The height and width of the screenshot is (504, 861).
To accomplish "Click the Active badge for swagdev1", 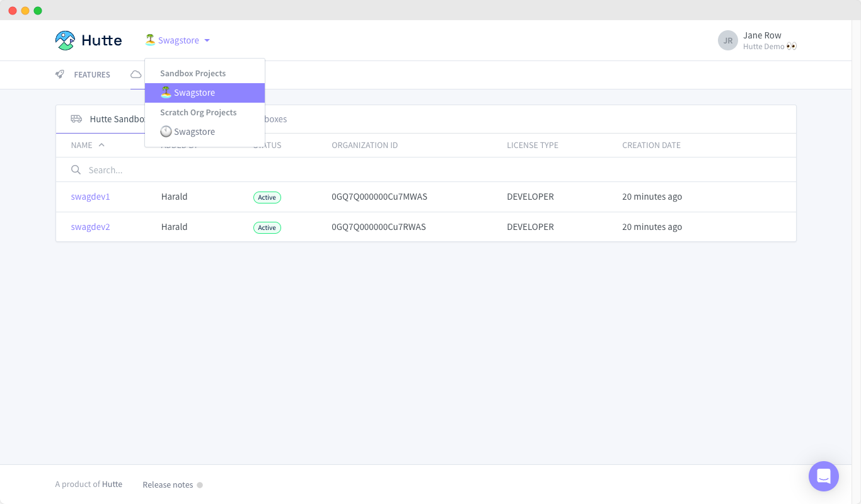I will 267,197.
